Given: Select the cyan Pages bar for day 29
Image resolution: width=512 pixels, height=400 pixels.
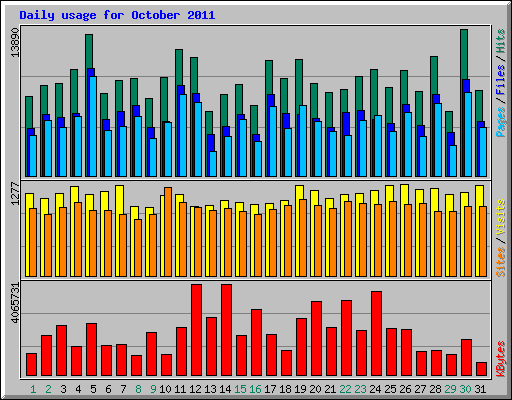Looking at the screenshot, I should (453, 161).
